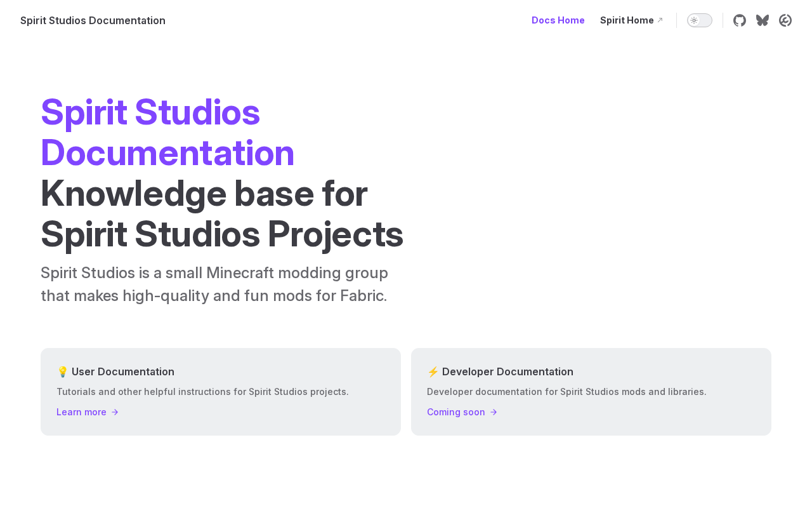Click the 'Knowledge base for Spirit Studios Projects' heading
The height and width of the screenshot is (508, 812).
[222, 213]
